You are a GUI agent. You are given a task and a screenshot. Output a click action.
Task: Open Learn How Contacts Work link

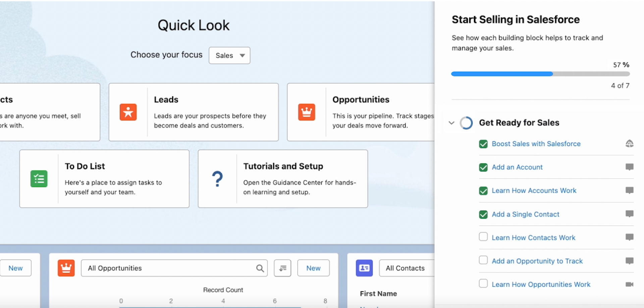point(533,238)
